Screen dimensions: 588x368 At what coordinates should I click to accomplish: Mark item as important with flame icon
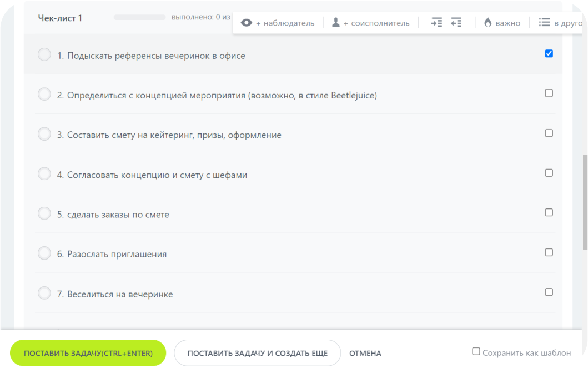point(488,23)
